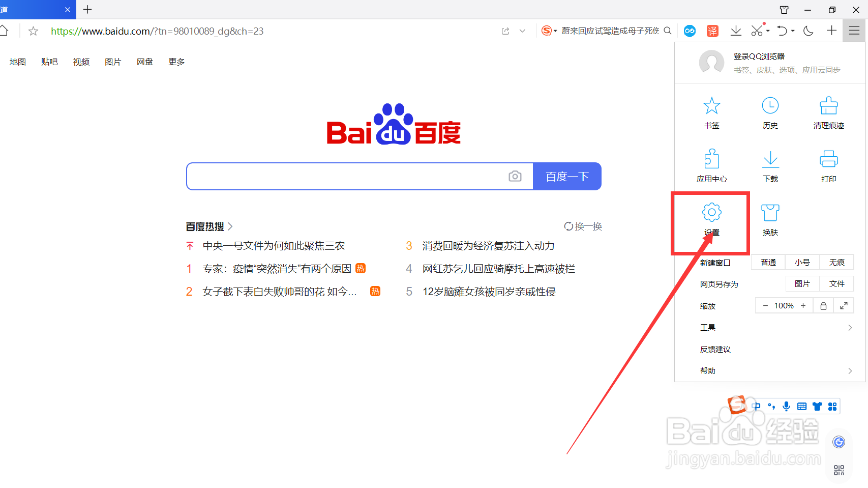Open History (历史) clock icon

[770, 106]
